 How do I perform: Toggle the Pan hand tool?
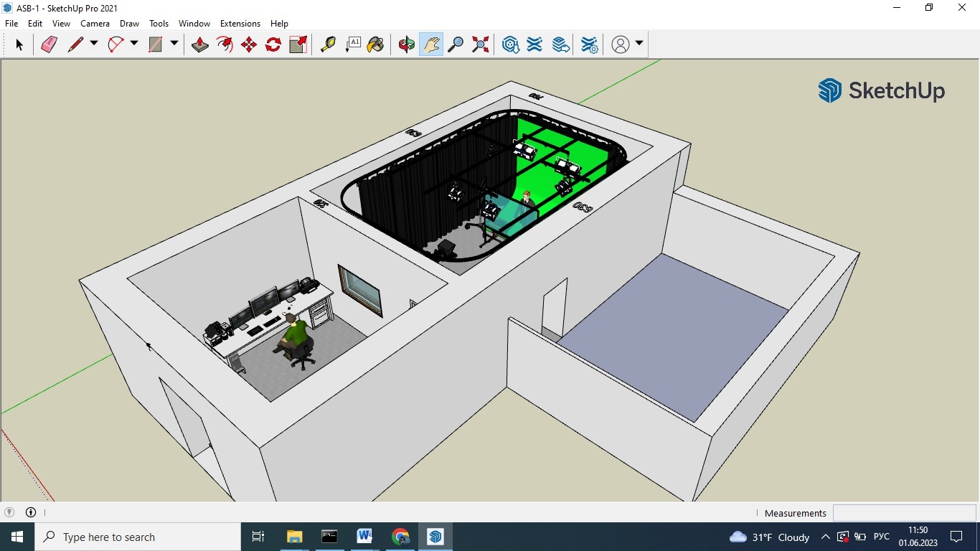point(431,44)
